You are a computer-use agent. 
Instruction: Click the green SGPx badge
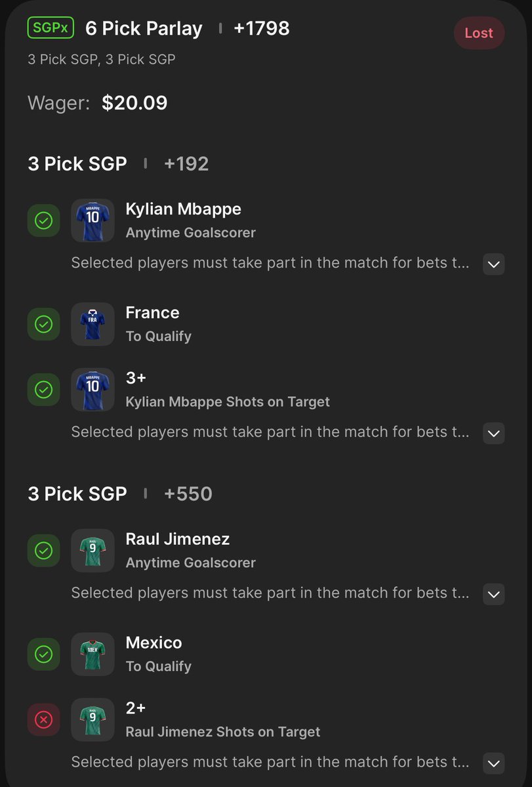pos(51,28)
